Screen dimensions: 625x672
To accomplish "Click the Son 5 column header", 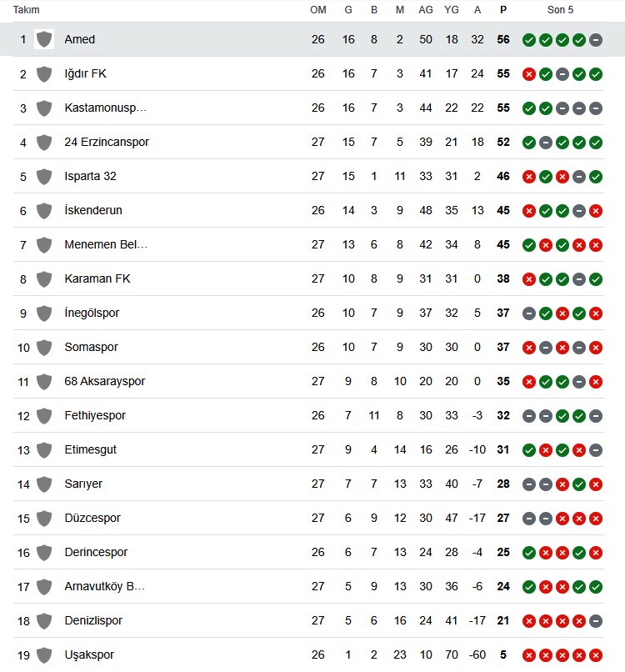I will (560, 10).
